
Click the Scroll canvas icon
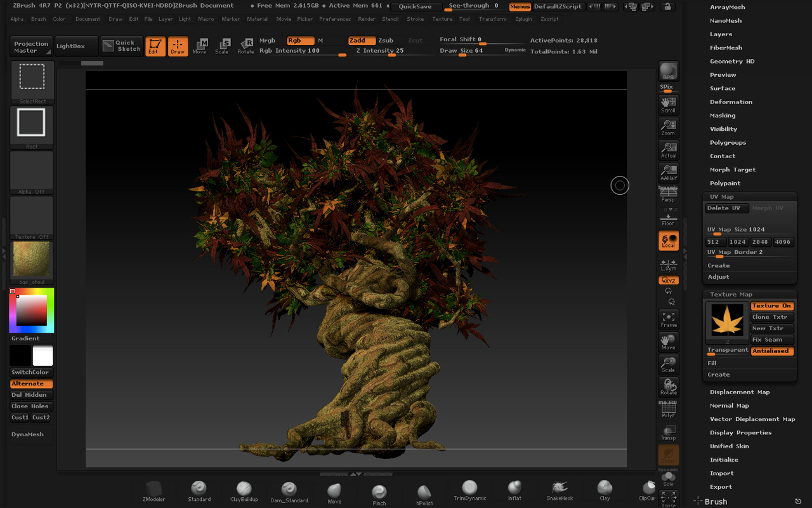(669, 105)
